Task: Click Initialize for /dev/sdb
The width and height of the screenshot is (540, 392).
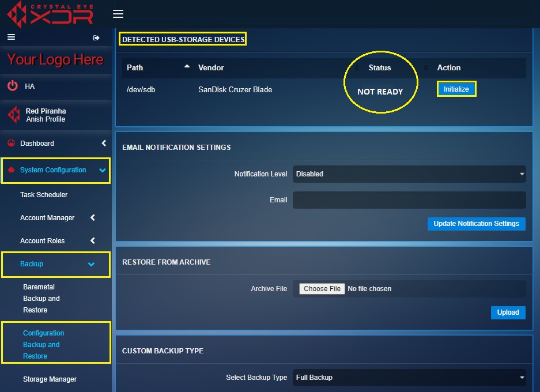Action: (456, 89)
